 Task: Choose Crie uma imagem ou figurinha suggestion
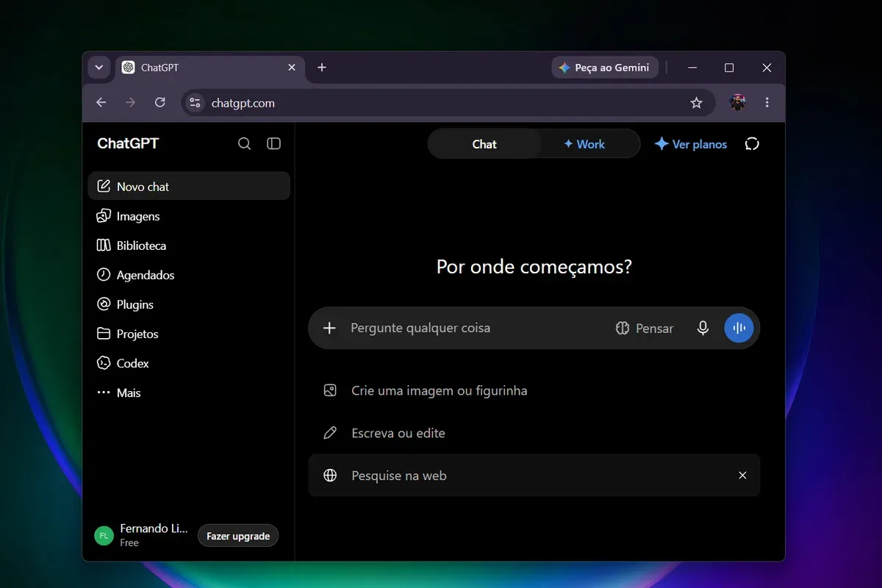click(x=534, y=391)
